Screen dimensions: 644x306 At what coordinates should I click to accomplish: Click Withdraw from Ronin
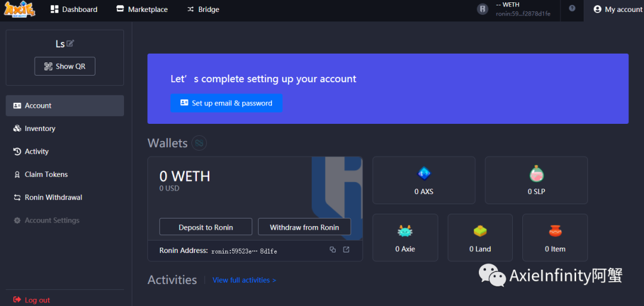point(304,227)
